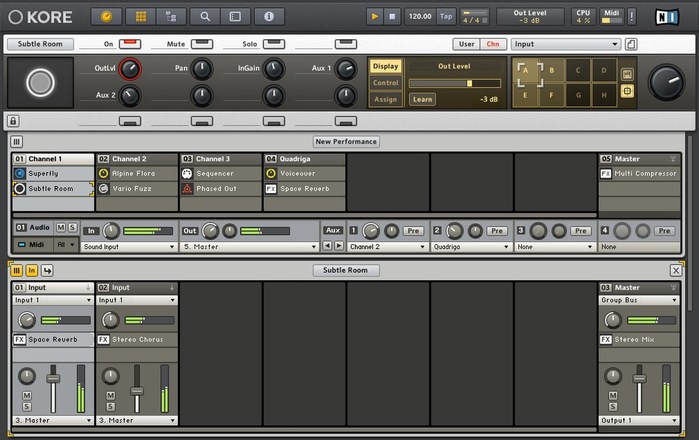The width and height of the screenshot is (699, 440).
Task: Toggle the On button
Action: pyautogui.click(x=130, y=44)
